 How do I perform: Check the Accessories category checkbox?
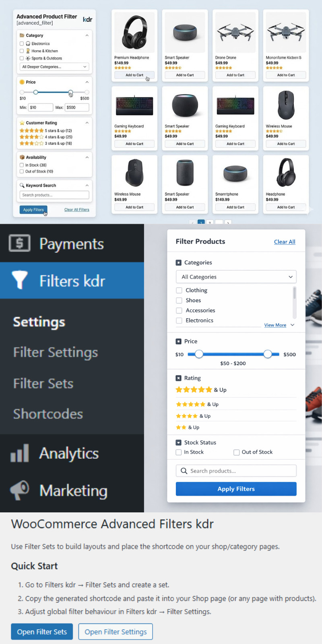[x=179, y=310]
